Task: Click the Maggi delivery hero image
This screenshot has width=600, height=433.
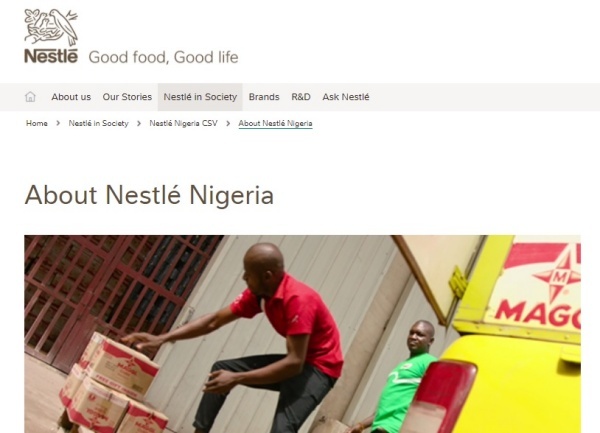Action: (302, 334)
